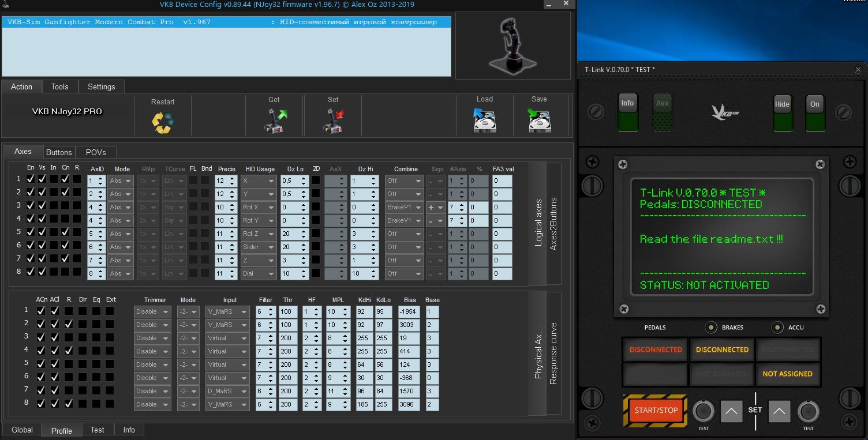Open HID Usage dropdown showing Slider
This screenshot has height=440, width=868.
point(258,247)
